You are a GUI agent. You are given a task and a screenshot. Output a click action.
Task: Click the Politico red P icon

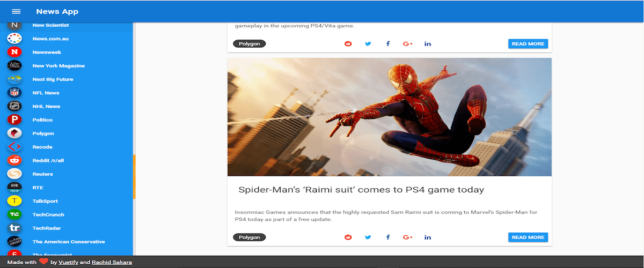[x=14, y=120]
